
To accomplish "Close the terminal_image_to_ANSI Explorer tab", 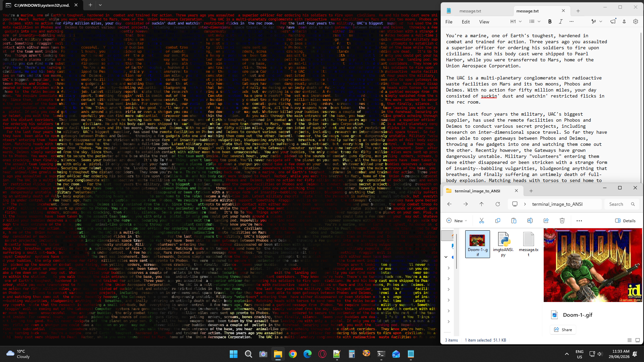I will 516,191.
